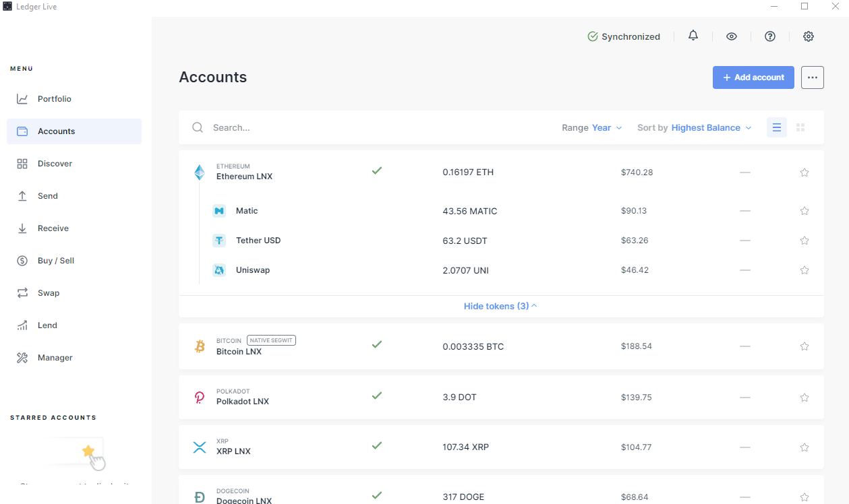
Task: Click the 0.16197 ETH balance
Action: pyautogui.click(x=468, y=172)
